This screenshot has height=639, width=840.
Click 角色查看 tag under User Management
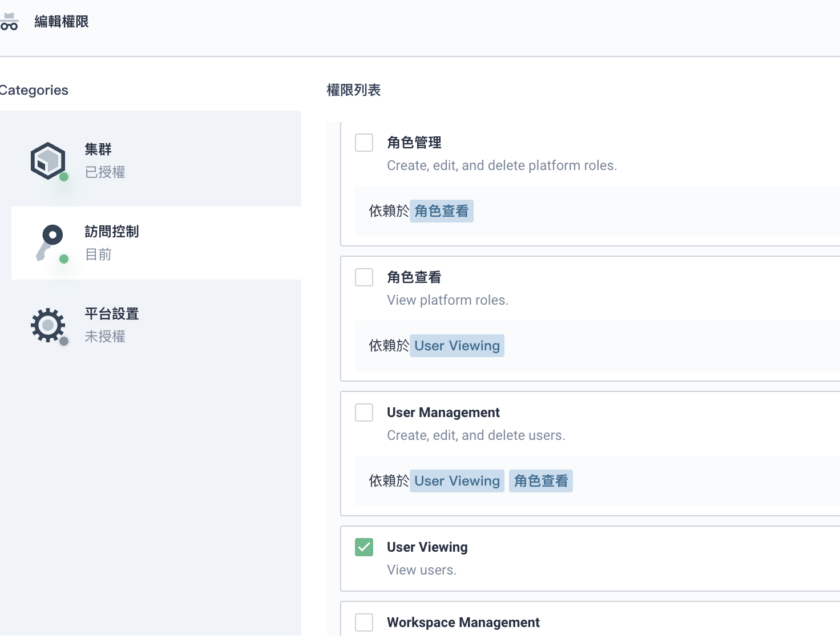540,481
